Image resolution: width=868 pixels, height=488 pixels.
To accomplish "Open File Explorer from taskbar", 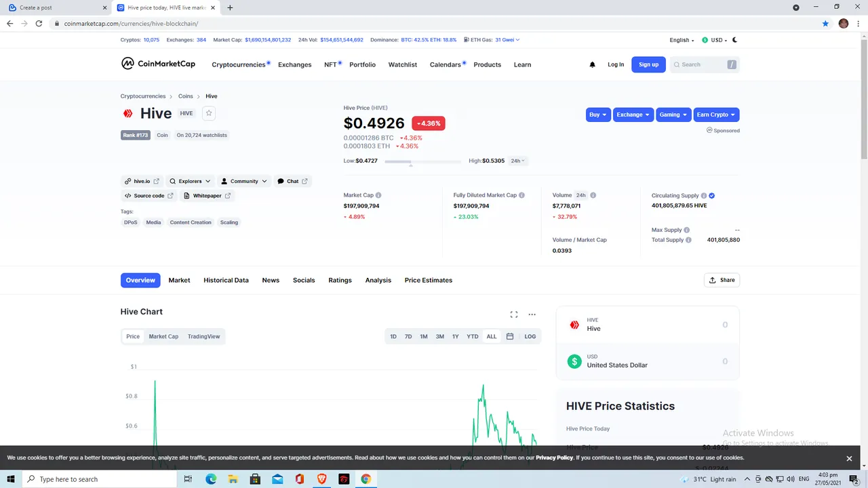I will tap(233, 479).
